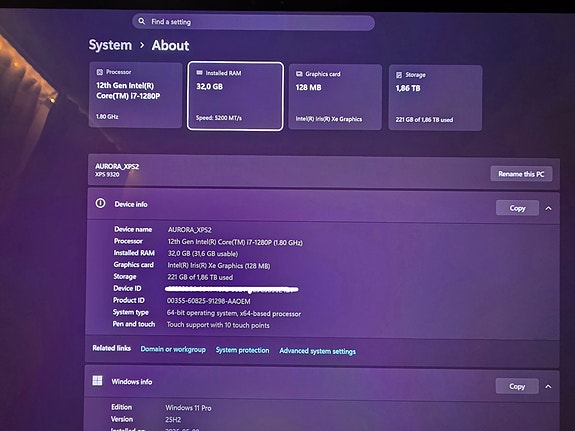This screenshot has height=431, width=575.
Task: Focus the Find a setting field
Action: coord(253,22)
